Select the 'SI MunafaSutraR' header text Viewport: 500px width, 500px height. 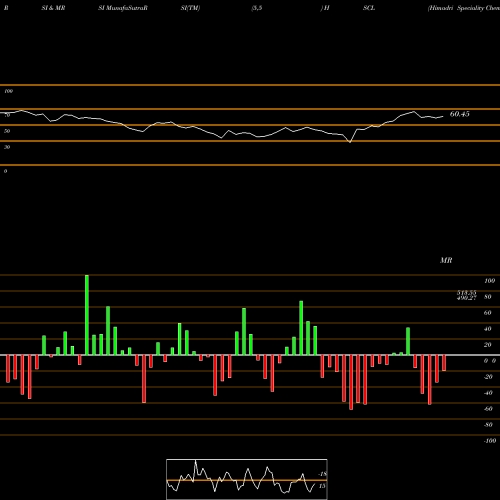point(123,8)
